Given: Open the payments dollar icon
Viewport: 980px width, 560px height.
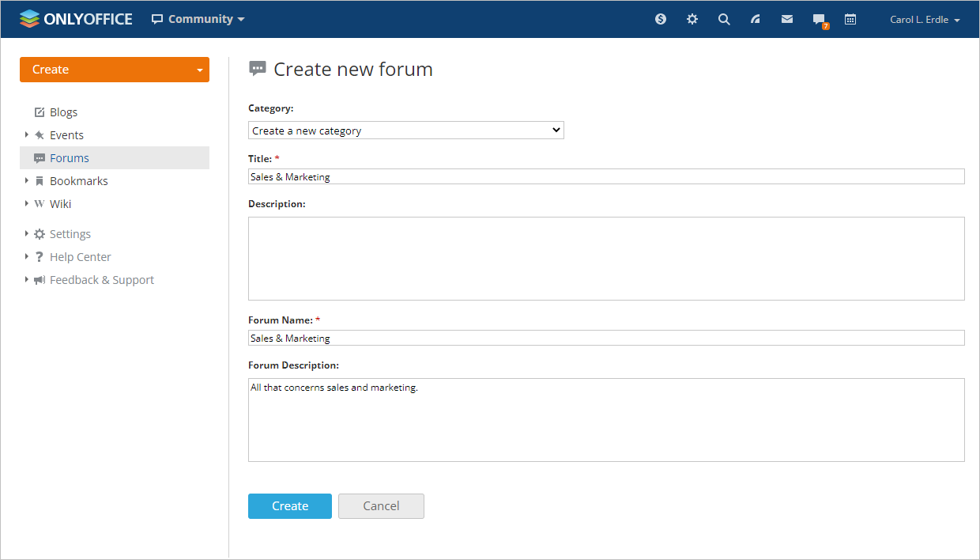Looking at the screenshot, I should click(661, 19).
